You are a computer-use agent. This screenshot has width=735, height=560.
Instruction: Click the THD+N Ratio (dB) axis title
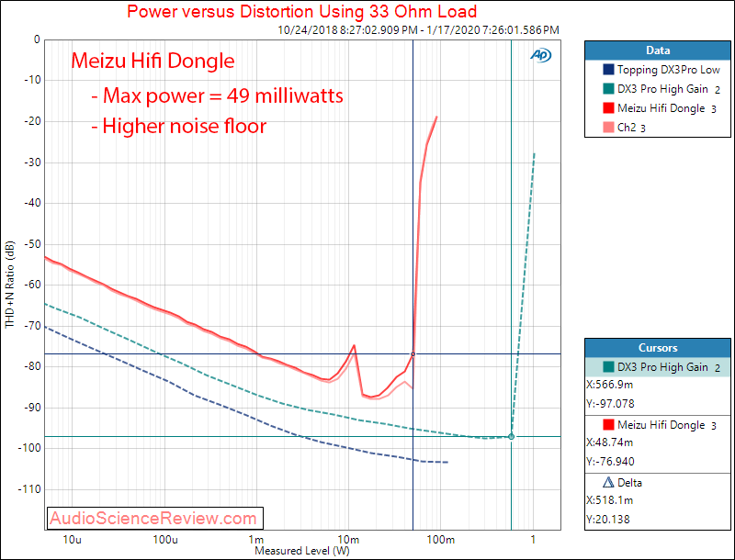click(x=9, y=285)
